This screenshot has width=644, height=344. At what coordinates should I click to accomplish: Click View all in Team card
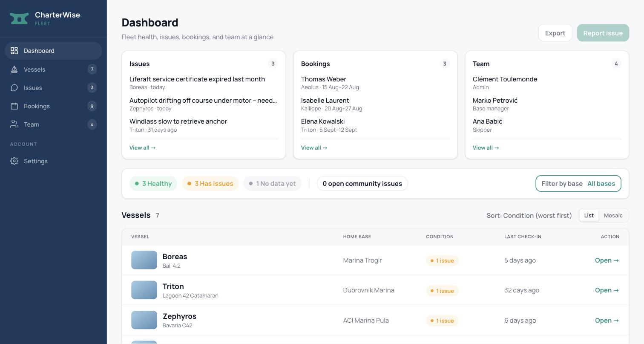(486, 147)
